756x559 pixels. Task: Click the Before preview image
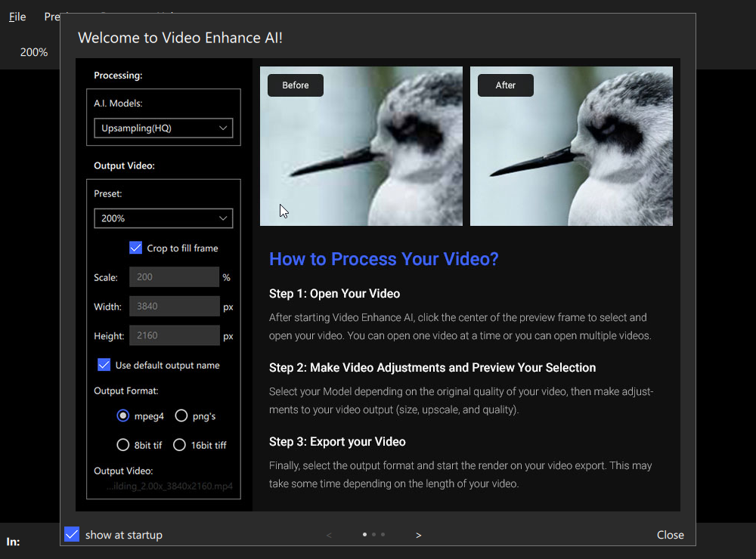pos(361,146)
